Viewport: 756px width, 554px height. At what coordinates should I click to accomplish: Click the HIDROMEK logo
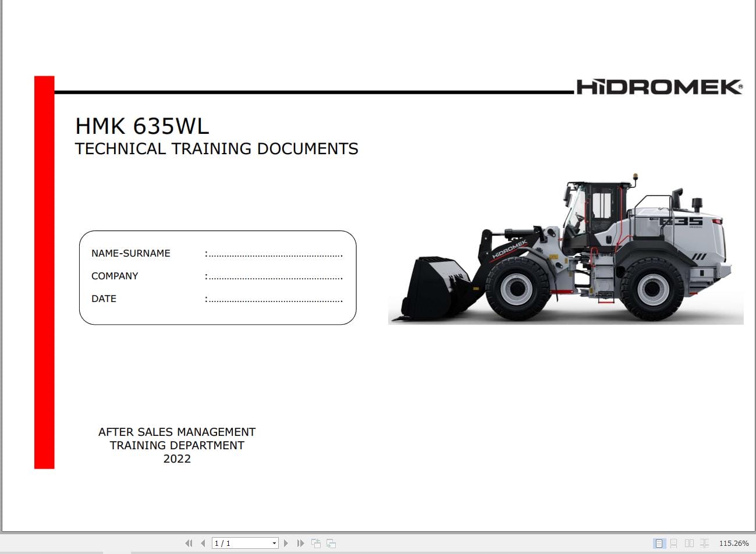659,87
